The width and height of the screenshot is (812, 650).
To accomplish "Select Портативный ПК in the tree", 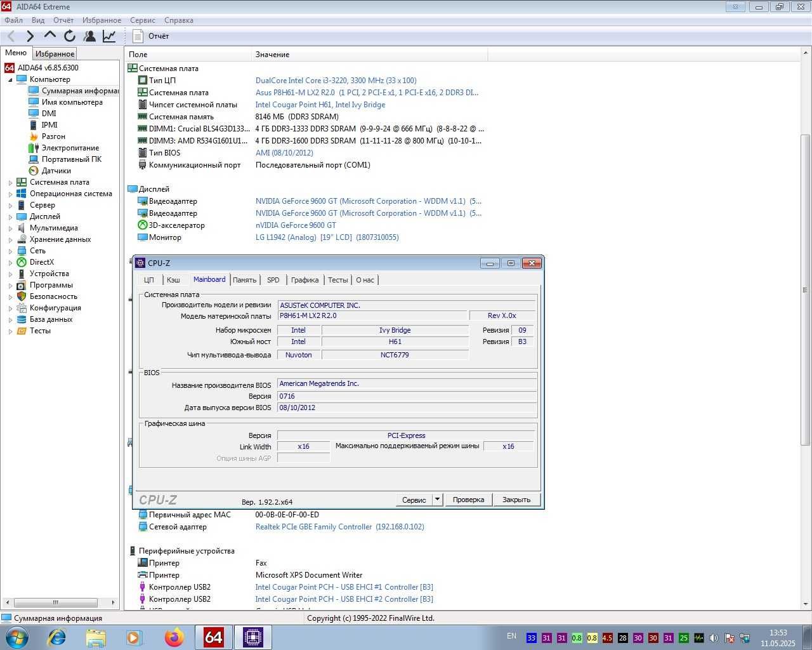I will (x=71, y=159).
